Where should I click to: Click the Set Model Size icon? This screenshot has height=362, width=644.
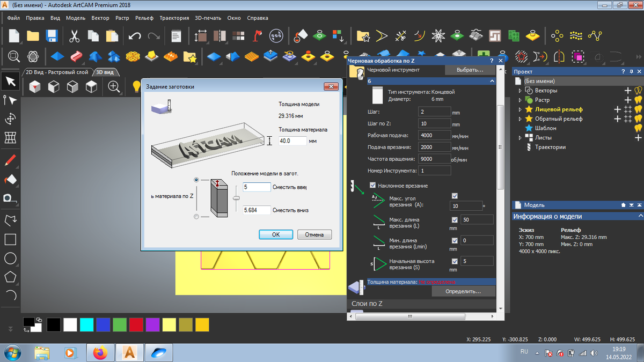click(201, 36)
